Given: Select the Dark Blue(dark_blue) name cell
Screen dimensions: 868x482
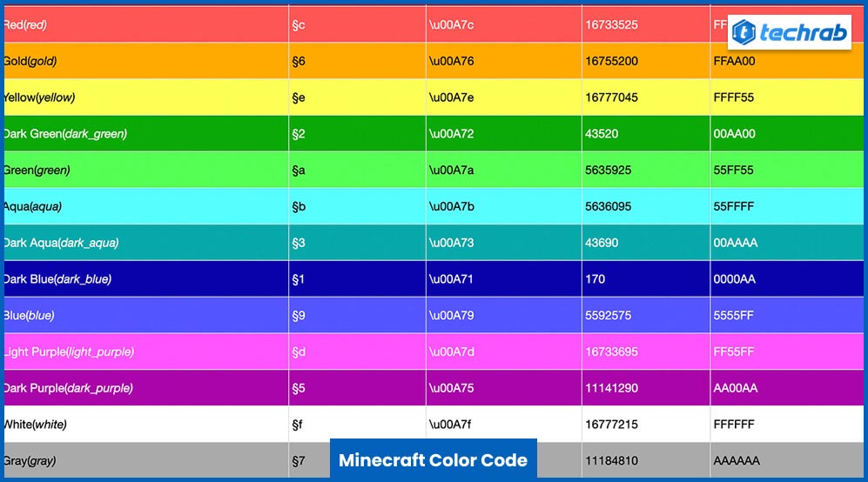Looking at the screenshot, I should tap(146, 279).
